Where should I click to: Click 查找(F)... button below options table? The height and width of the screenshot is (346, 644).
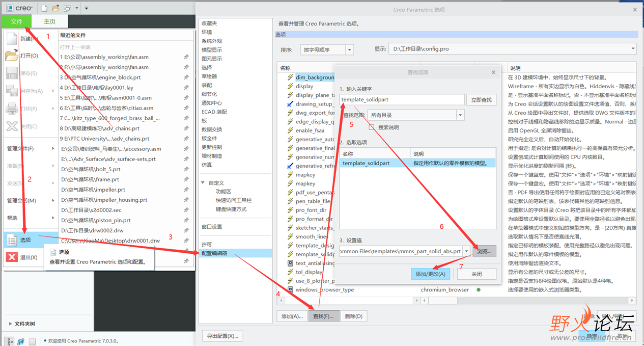coord(323,316)
